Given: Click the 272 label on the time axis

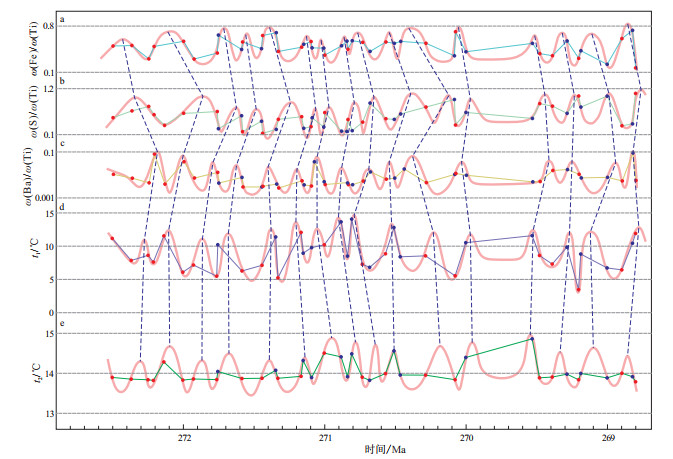Looking at the screenshot, I should (184, 438).
